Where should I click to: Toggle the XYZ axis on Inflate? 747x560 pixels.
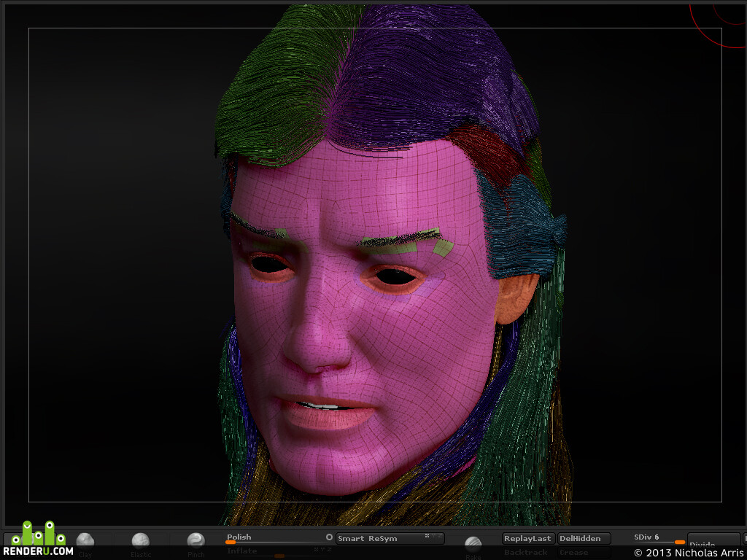[322, 549]
